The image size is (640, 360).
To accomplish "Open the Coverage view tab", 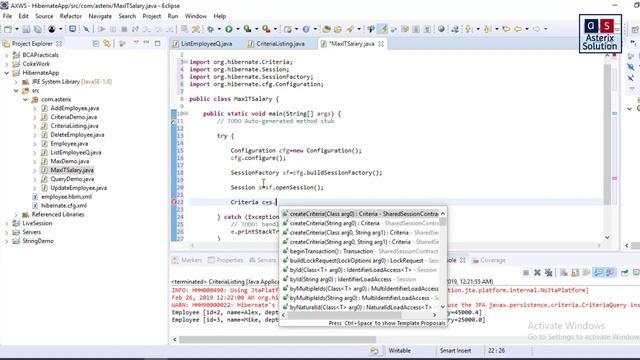I will click(489, 260).
